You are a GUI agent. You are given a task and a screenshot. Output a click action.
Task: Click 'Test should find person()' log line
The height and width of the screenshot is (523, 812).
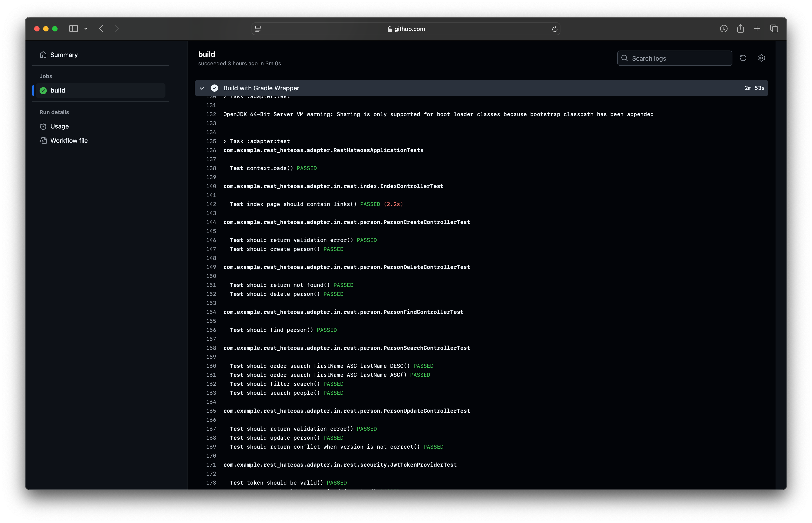[283, 330]
